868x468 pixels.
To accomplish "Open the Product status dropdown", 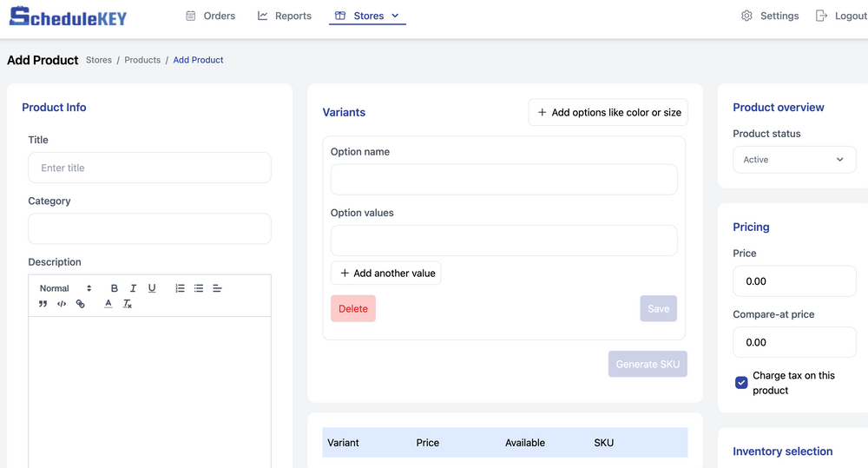I will 794,160.
